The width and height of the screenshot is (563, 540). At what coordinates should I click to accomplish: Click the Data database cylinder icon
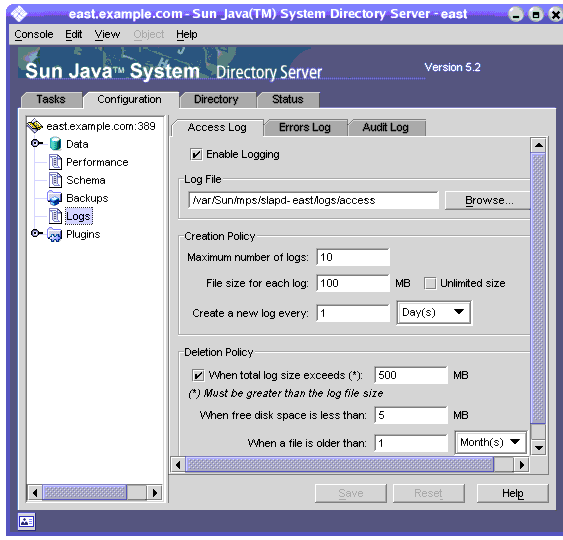pyautogui.click(x=55, y=144)
